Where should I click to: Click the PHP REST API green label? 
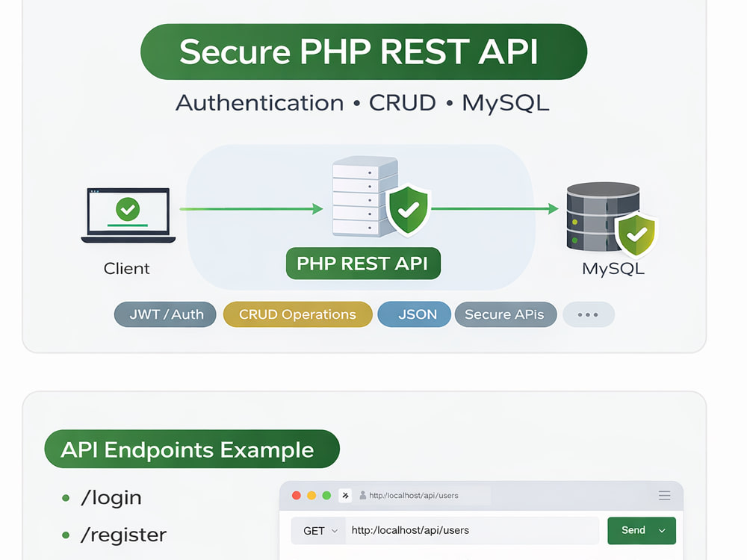[x=363, y=264]
